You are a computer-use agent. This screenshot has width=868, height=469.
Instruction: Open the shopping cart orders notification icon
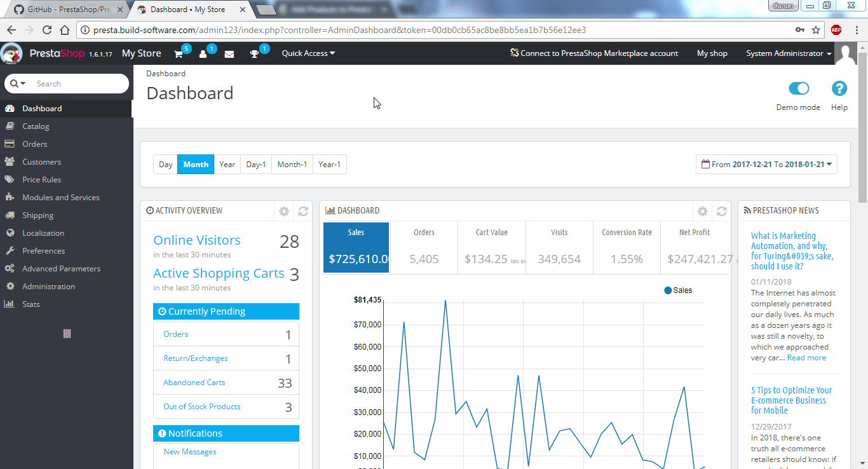[179, 54]
